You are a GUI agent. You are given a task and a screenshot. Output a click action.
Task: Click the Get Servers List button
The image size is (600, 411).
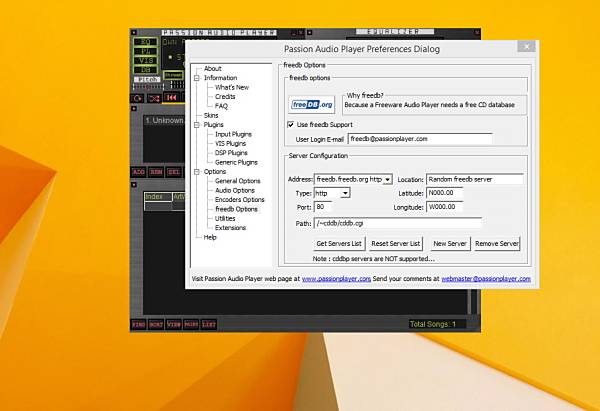point(339,243)
